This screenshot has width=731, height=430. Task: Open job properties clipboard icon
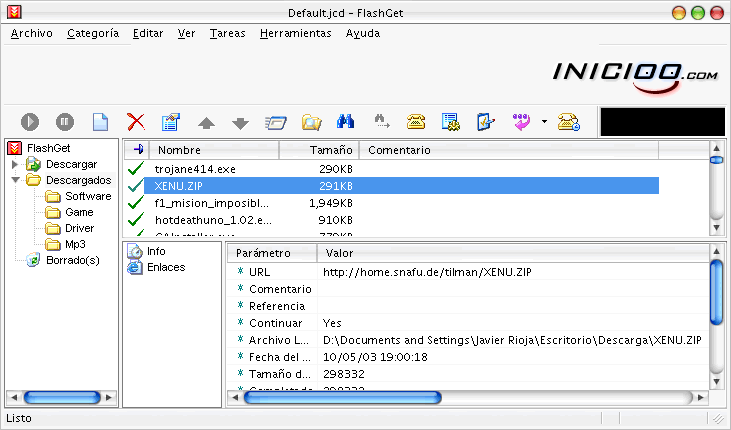pos(171,122)
